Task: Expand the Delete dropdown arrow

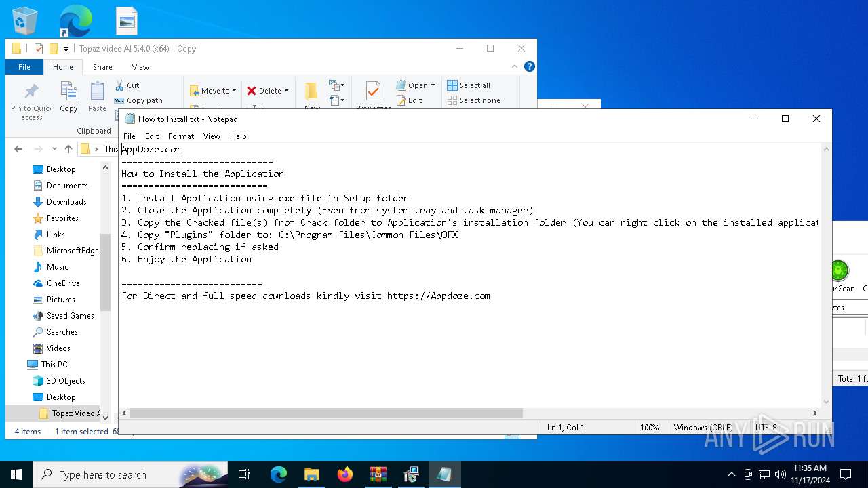Action: 286,91
